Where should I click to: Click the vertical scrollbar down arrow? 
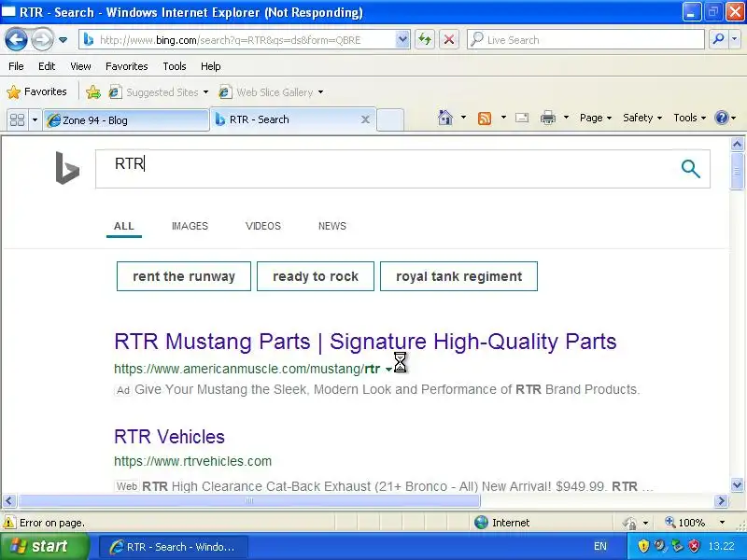[737, 485]
